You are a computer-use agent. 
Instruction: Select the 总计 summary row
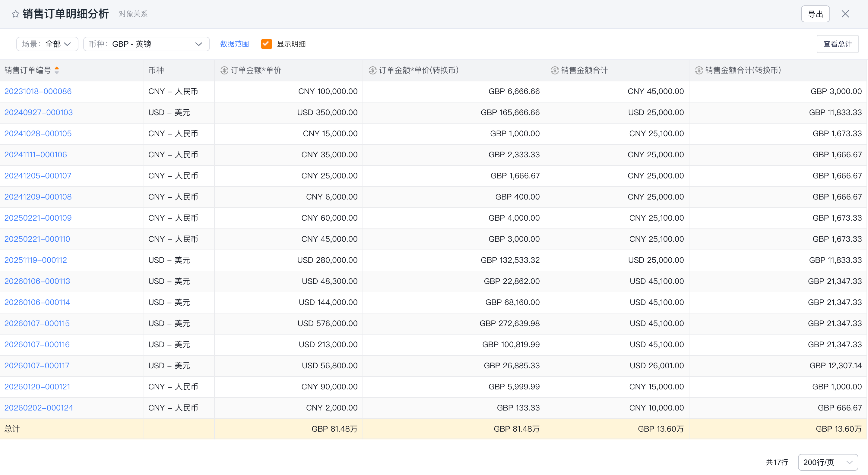433,429
